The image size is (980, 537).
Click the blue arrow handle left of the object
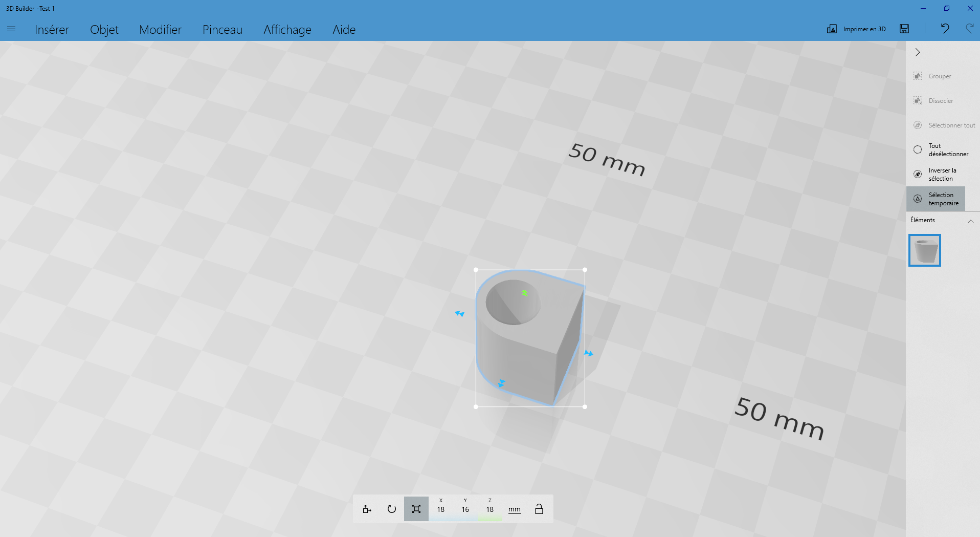coord(460,313)
